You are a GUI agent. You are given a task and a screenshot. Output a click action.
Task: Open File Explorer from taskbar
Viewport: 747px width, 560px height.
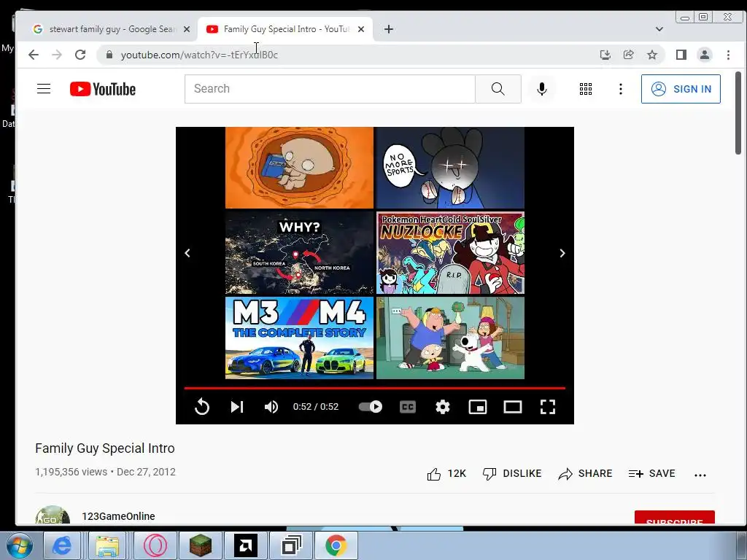[108, 545]
